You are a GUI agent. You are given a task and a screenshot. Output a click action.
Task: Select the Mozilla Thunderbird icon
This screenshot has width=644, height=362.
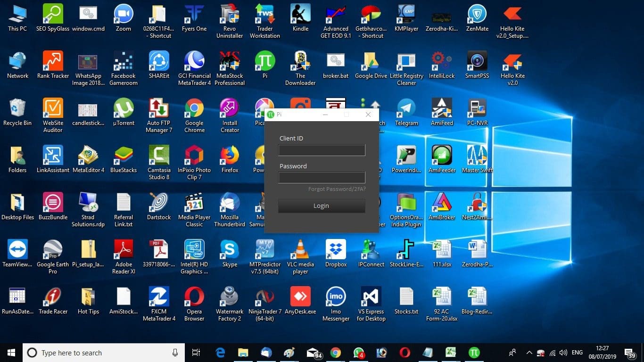[x=230, y=210]
